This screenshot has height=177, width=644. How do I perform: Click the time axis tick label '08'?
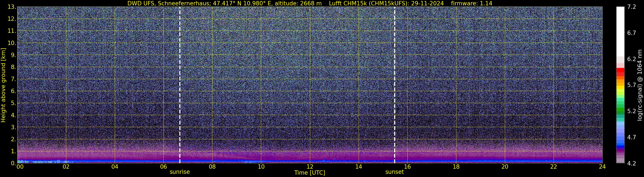click(212, 167)
